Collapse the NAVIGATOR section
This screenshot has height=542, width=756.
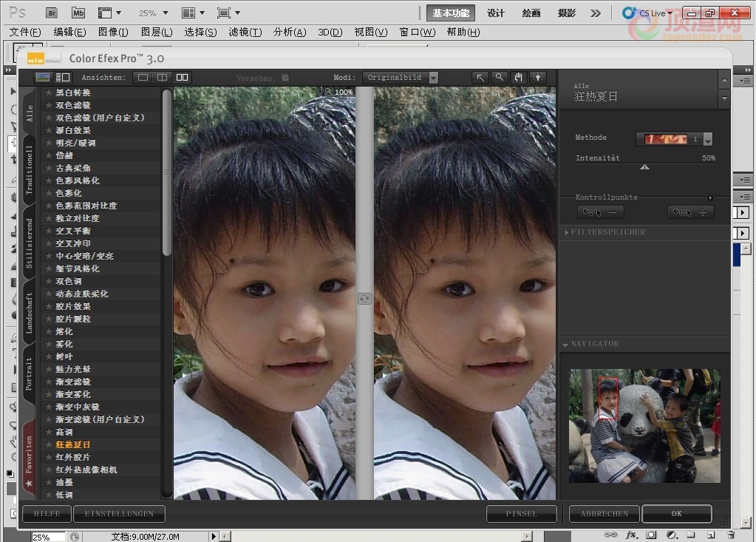(x=565, y=345)
